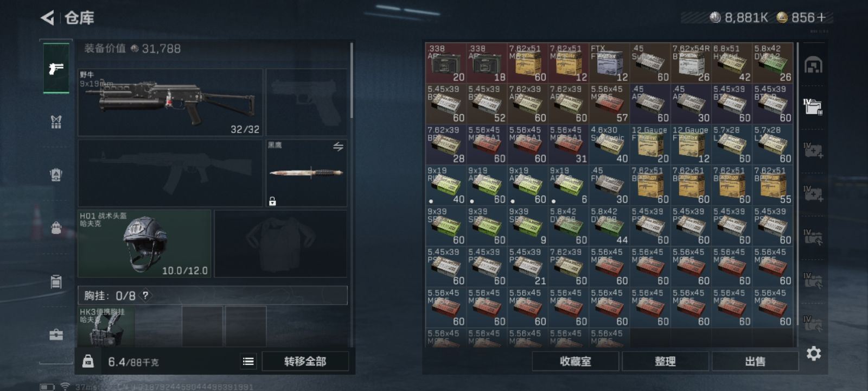Toggle the lock icon on the knife slot
Viewport: 868px width, 391px height.
[272, 201]
